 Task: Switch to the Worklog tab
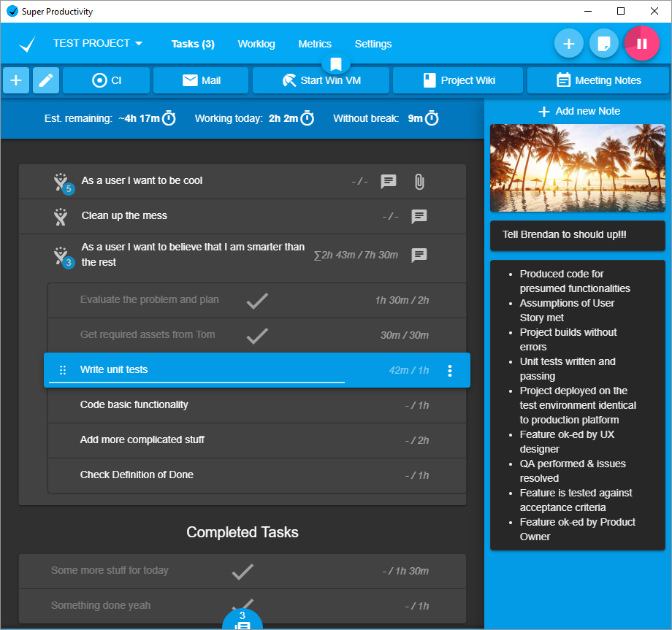pos(256,44)
